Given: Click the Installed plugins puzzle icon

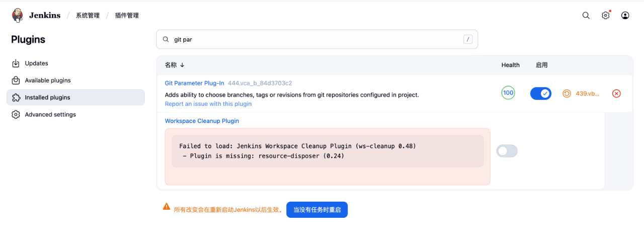Looking at the screenshot, I should click(16, 98).
